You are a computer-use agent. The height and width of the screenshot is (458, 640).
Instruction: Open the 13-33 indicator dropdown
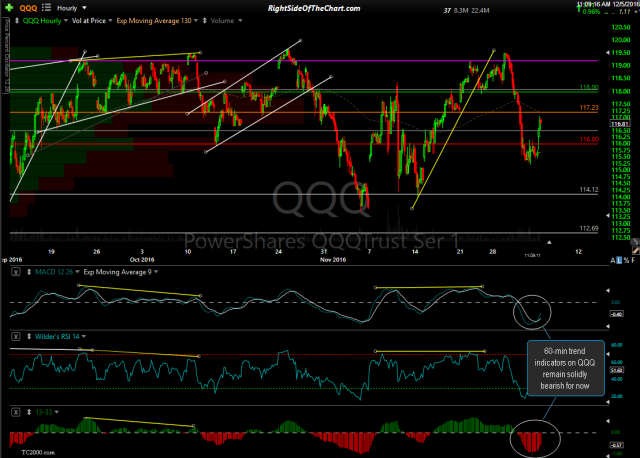coord(47,412)
